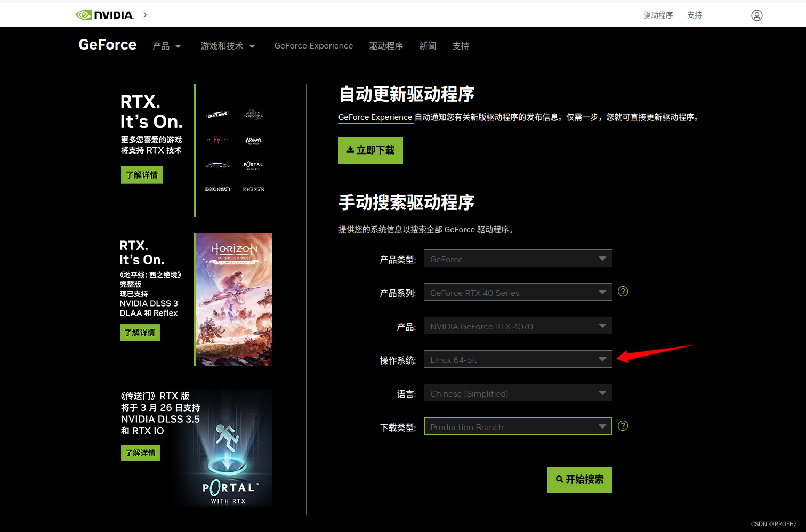Open the 操作系统 Linux 64-bit dropdown
Screen dimensions: 806x532
tap(518, 359)
